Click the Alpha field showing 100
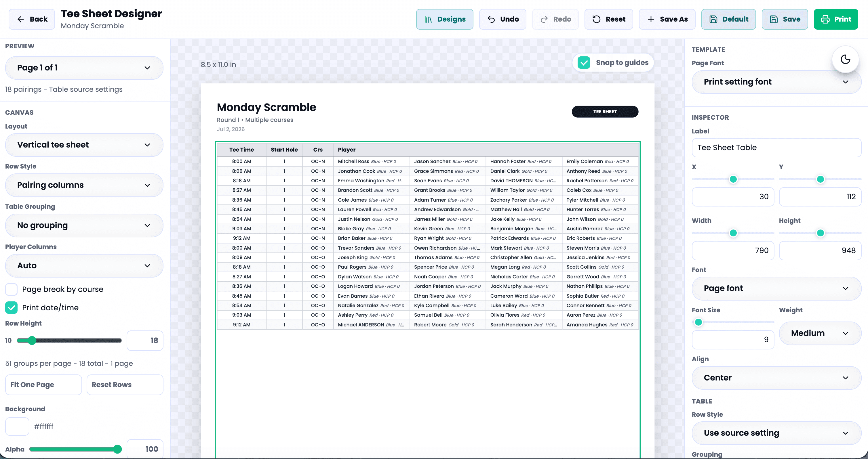This screenshot has width=868, height=459. pyautogui.click(x=145, y=449)
